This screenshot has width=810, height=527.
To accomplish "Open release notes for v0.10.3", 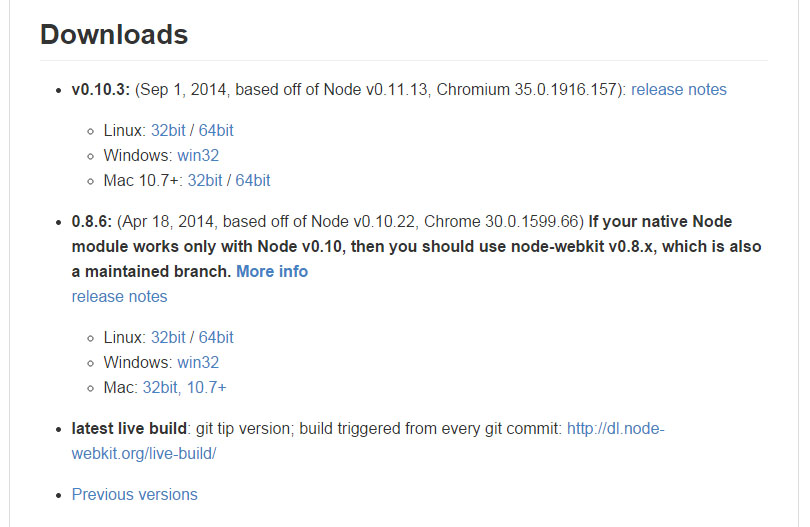I will [x=678, y=90].
